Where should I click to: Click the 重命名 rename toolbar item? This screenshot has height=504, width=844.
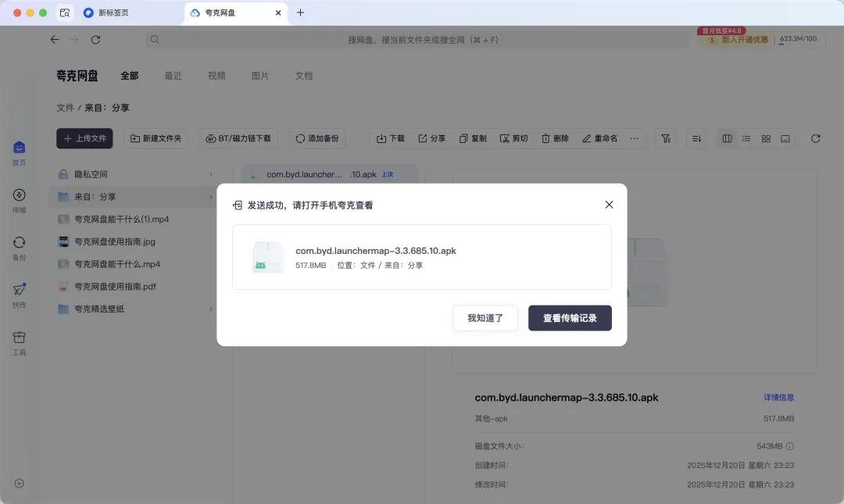pyautogui.click(x=599, y=138)
